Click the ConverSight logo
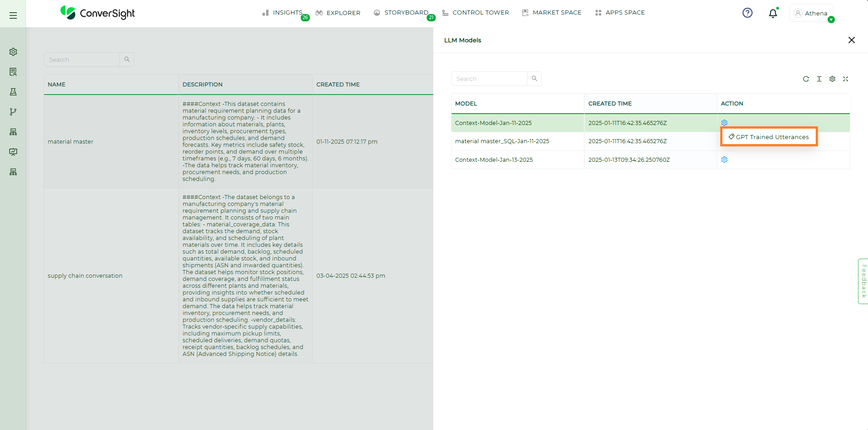868x430 pixels. click(98, 13)
